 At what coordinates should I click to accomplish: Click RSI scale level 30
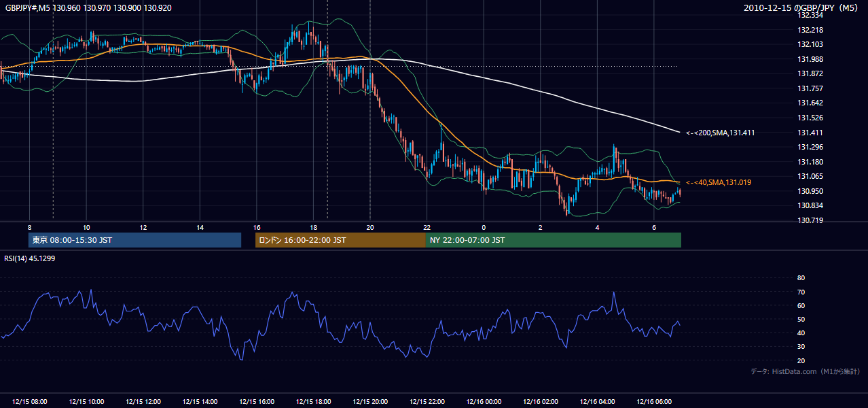click(801, 347)
